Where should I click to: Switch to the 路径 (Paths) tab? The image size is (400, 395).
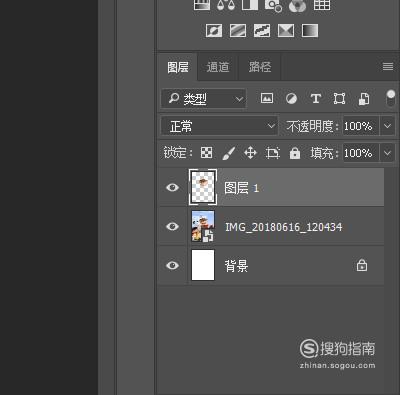260,67
